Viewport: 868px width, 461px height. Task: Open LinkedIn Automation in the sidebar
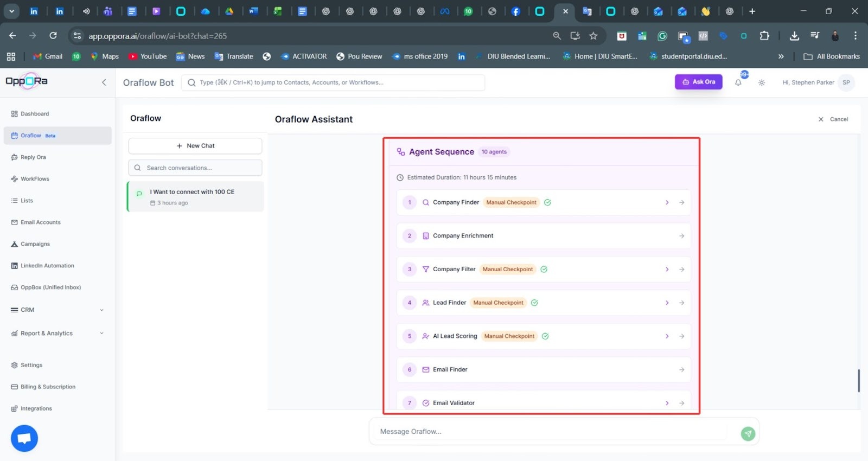(47, 266)
